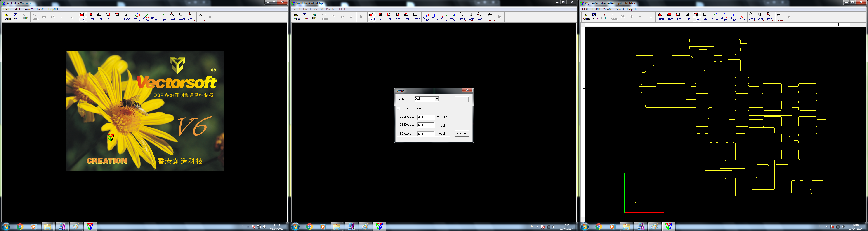Confirm Setting dialog with OK

pyautogui.click(x=461, y=99)
